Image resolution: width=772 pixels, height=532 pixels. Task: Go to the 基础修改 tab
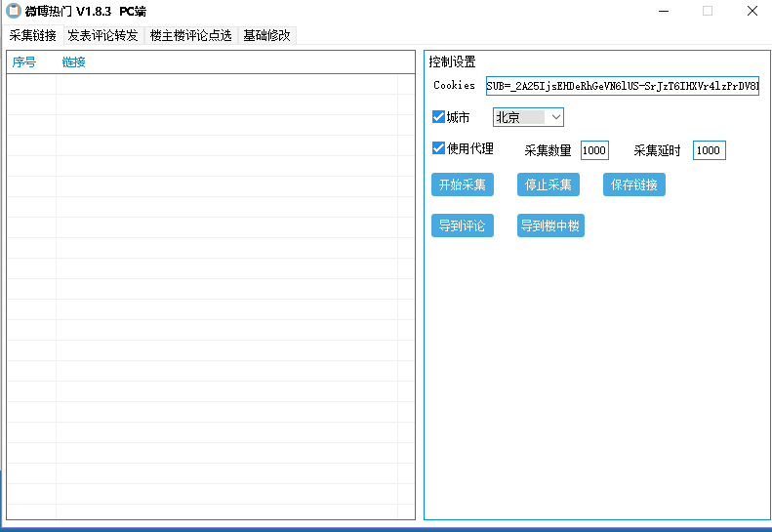click(x=266, y=36)
